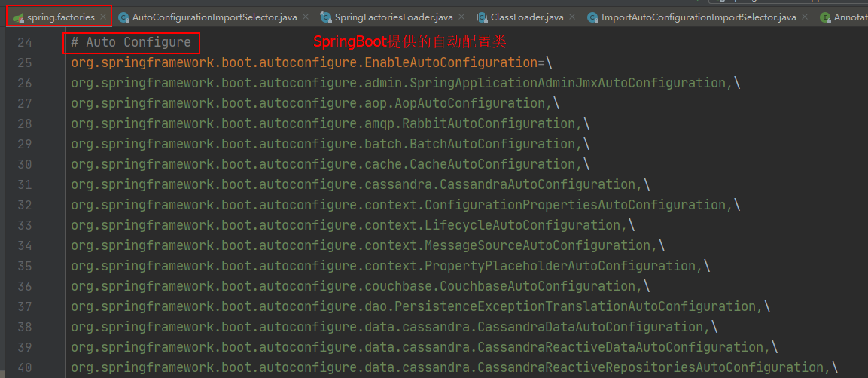Click the CacheAutoConfiguration entry

[330, 164]
